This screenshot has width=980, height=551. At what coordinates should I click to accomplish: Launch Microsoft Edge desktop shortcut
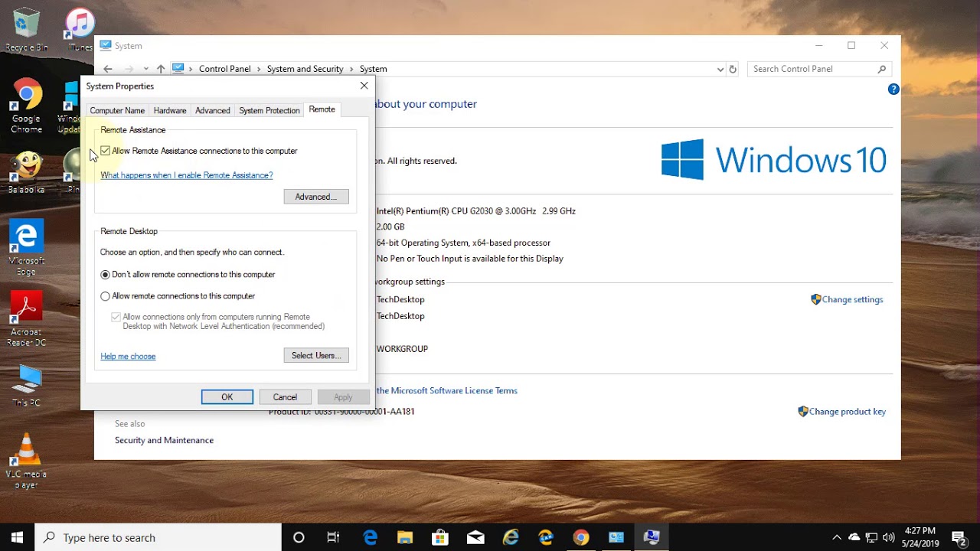(26, 247)
